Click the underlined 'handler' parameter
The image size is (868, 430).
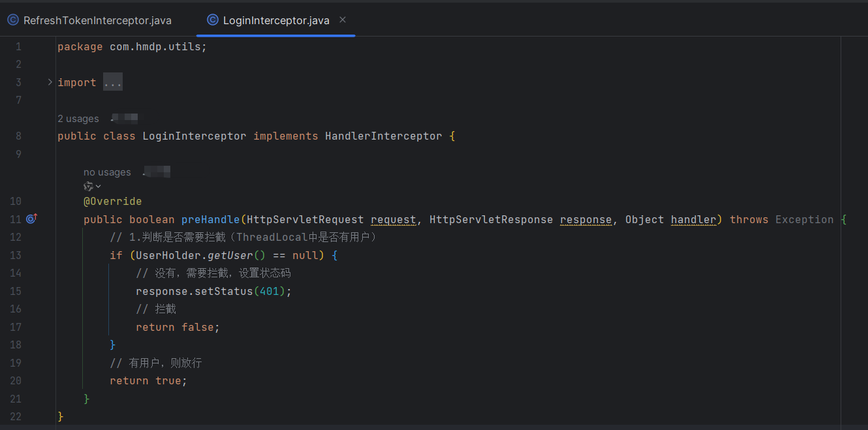tap(694, 220)
